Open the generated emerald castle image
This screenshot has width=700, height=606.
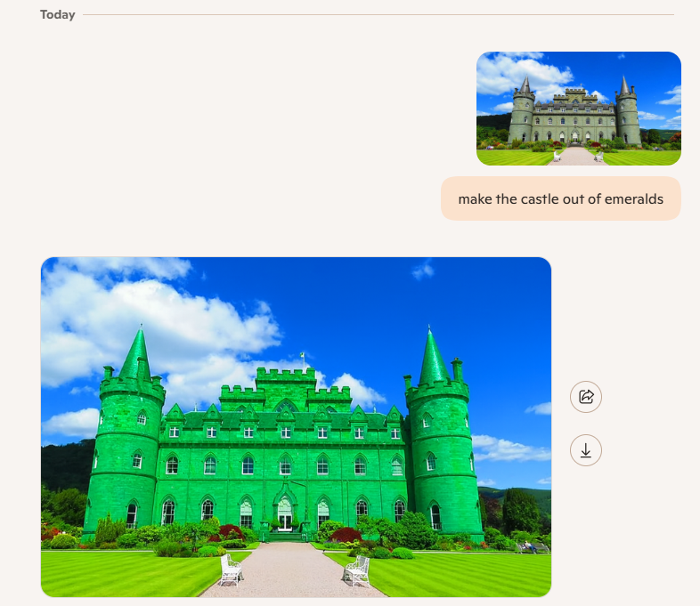(296, 427)
